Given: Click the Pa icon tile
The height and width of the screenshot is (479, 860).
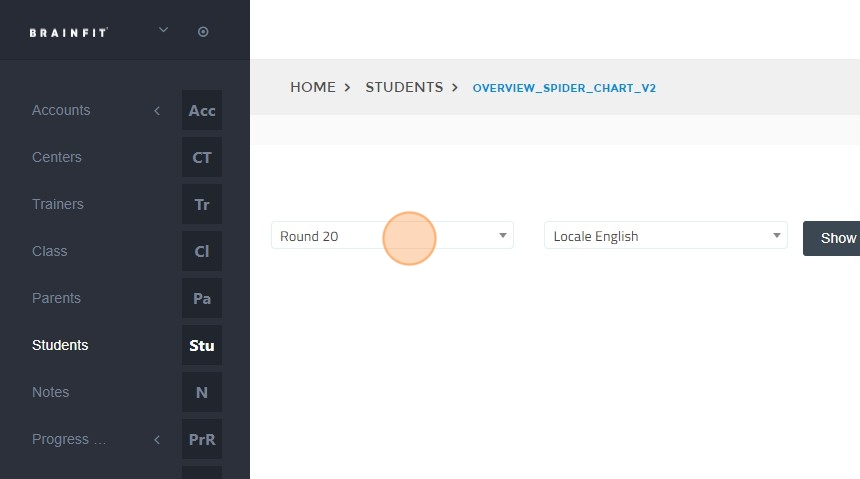Looking at the screenshot, I should (202, 298).
